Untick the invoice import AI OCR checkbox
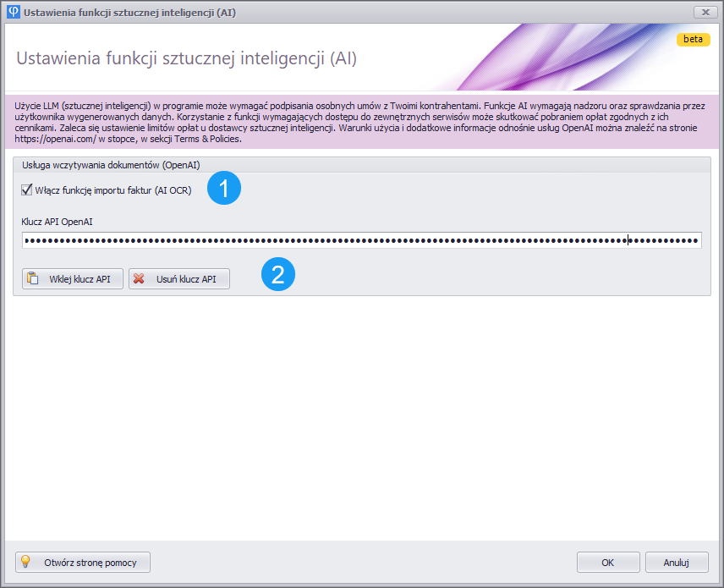 pos(27,190)
